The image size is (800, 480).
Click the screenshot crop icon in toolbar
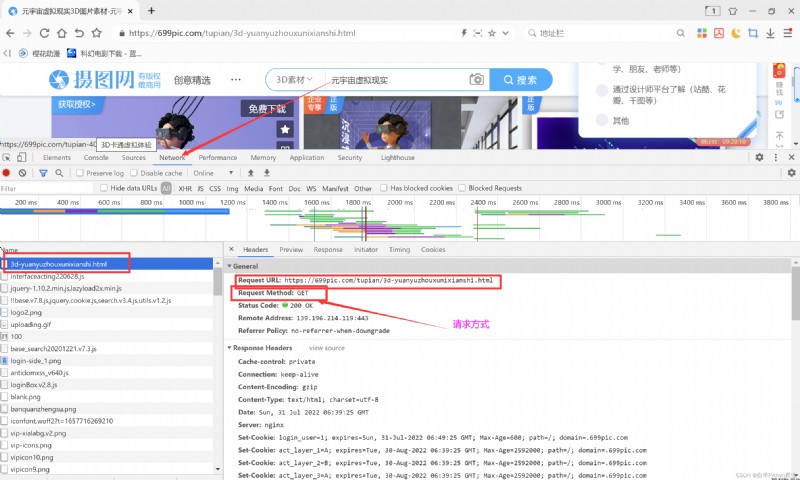pyautogui.click(x=753, y=33)
